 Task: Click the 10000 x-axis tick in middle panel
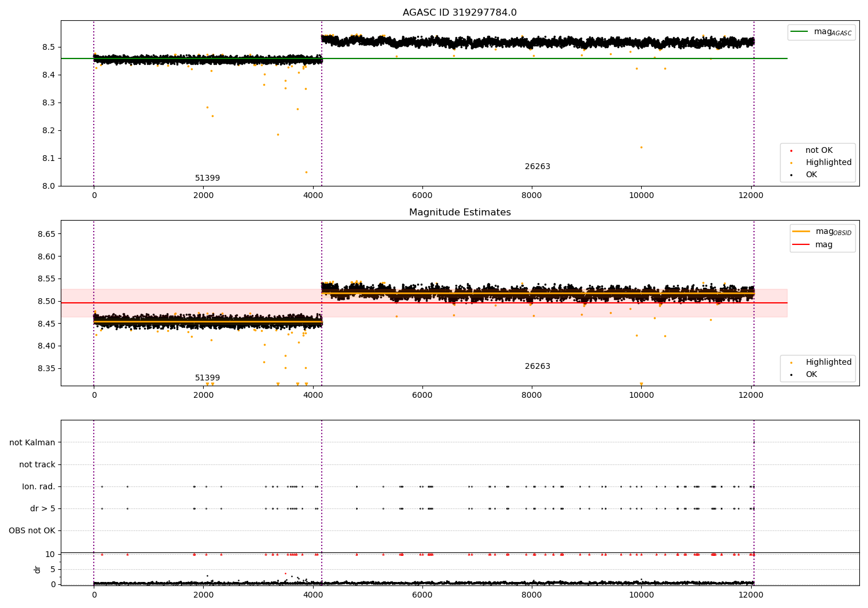[641, 395]
